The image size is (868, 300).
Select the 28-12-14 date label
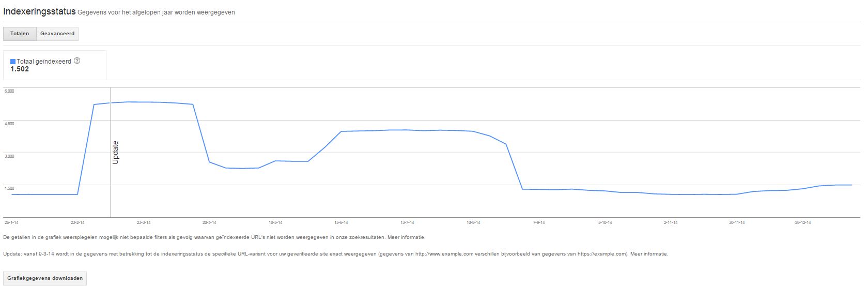click(x=802, y=222)
